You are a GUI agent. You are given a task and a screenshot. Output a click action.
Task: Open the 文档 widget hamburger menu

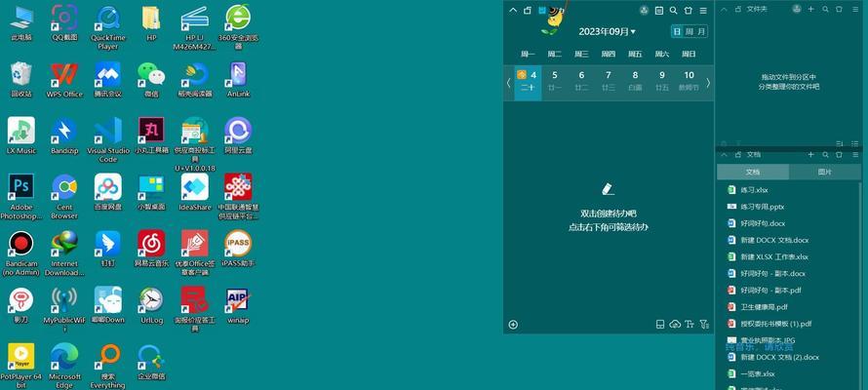[x=856, y=155]
